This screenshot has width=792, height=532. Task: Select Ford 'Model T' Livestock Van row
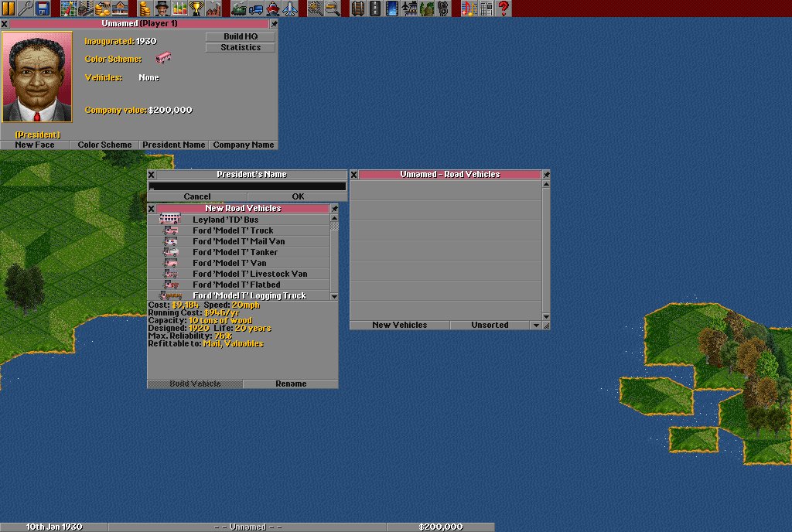coord(238,274)
